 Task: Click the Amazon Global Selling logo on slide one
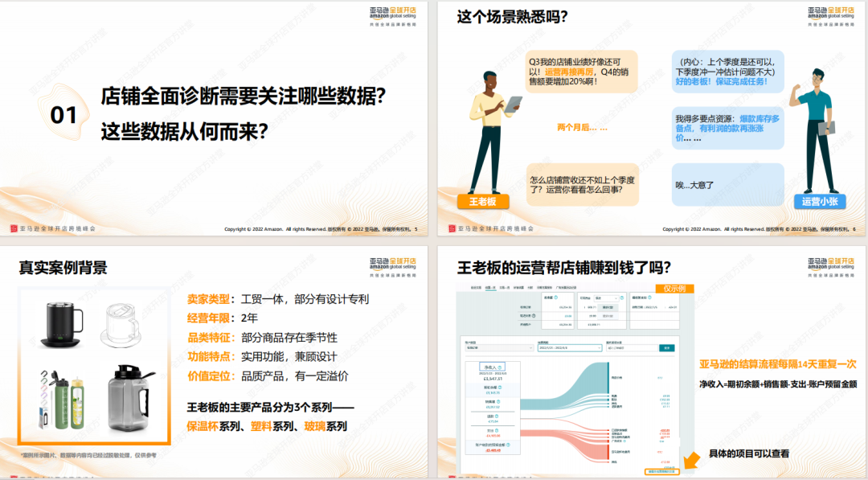pyautogui.click(x=394, y=14)
